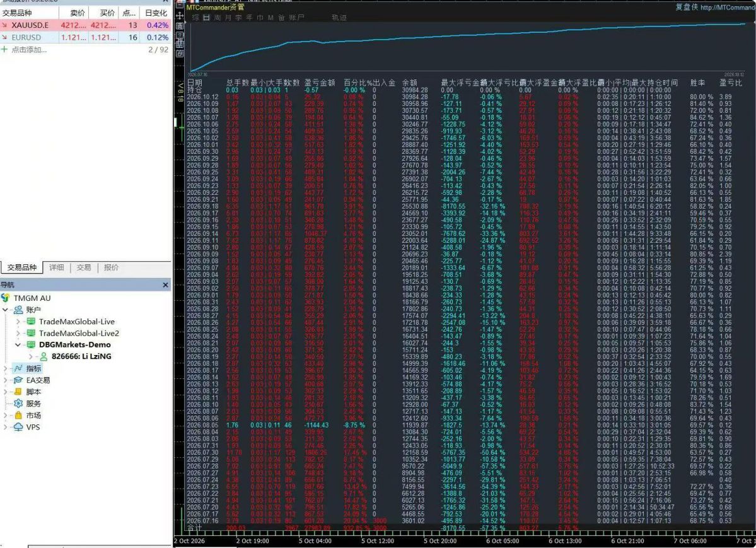Click the 指标 indicators wave icon
Image resolution: width=756 pixels, height=548 pixels.
tap(18, 368)
